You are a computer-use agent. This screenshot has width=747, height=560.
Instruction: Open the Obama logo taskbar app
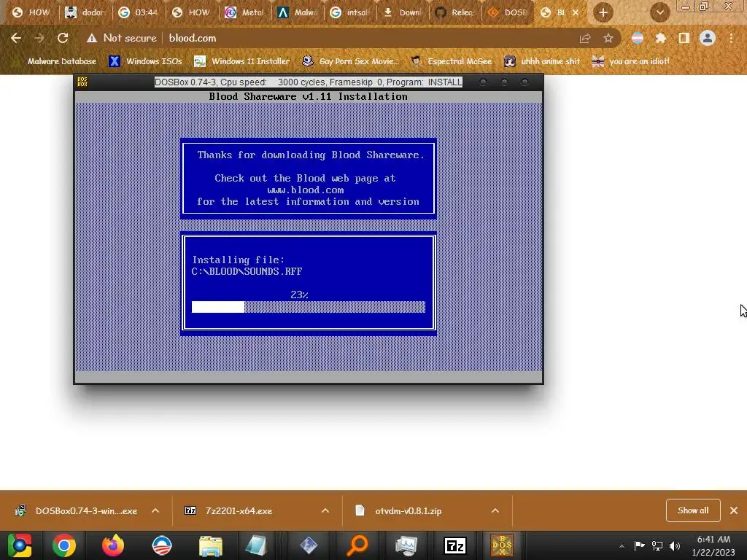point(161,545)
